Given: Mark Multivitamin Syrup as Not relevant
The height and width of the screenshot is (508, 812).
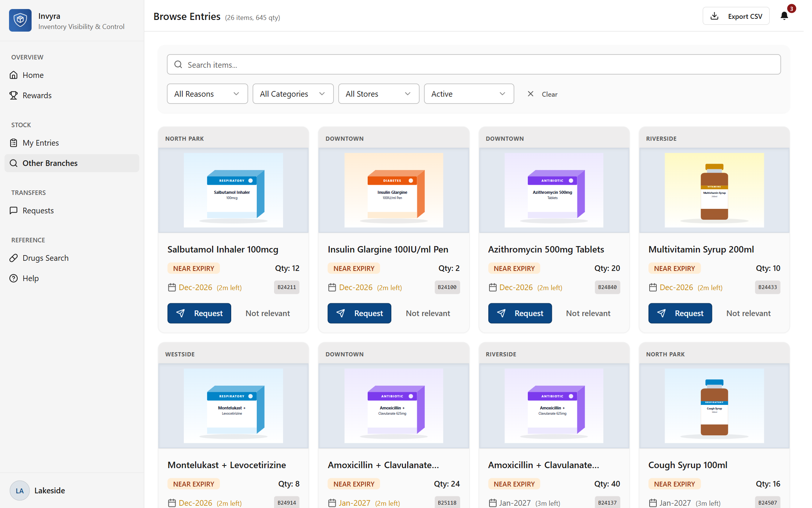Looking at the screenshot, I should coord(748,313).
